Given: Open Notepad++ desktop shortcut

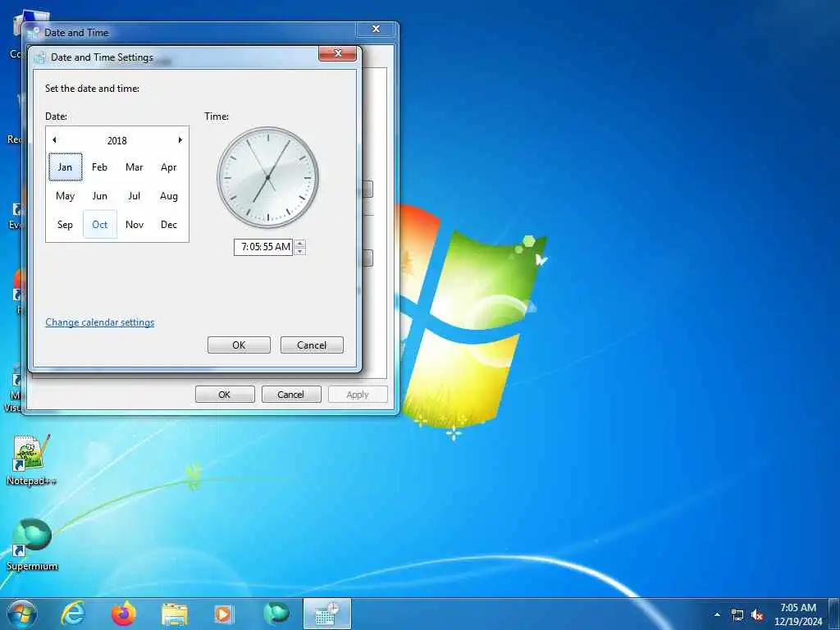Looking at the screenshot, I should tap(31, 461).
